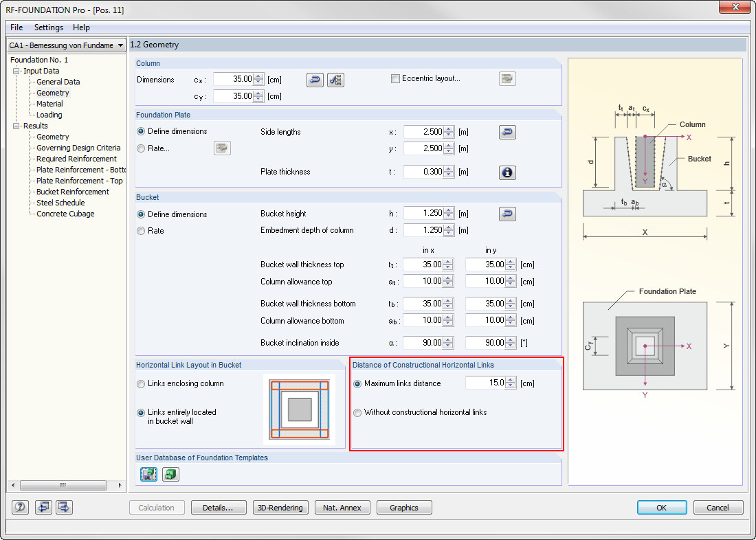
Task: Open the File menu
Action: coord(16,27)
